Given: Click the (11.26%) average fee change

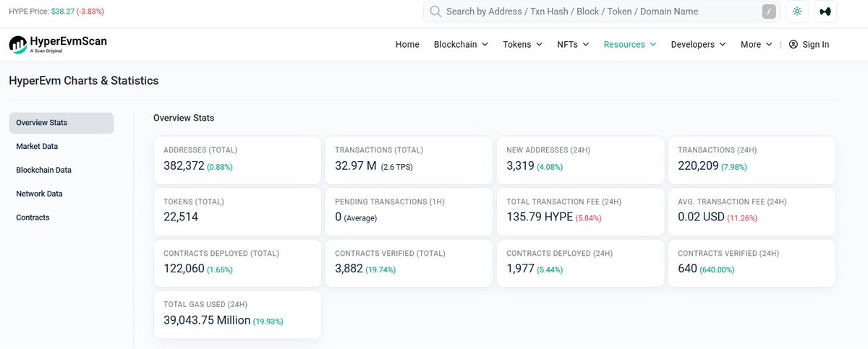Looking at the screenshot, I should pos(742,217).
